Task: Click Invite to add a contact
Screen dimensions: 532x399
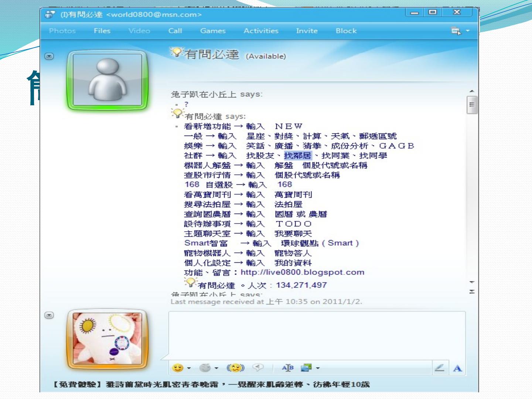Action: coord(307,31)
